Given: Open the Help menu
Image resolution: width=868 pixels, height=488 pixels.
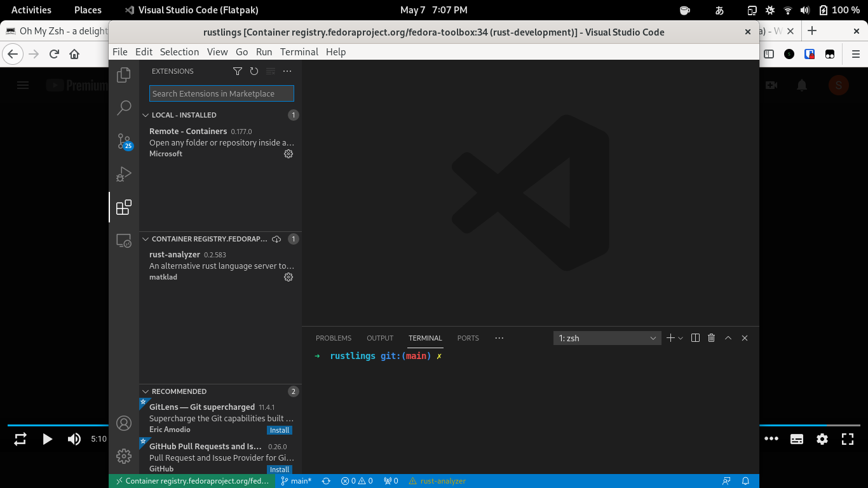Looking at the screenshot, I should tap(336, 52).
